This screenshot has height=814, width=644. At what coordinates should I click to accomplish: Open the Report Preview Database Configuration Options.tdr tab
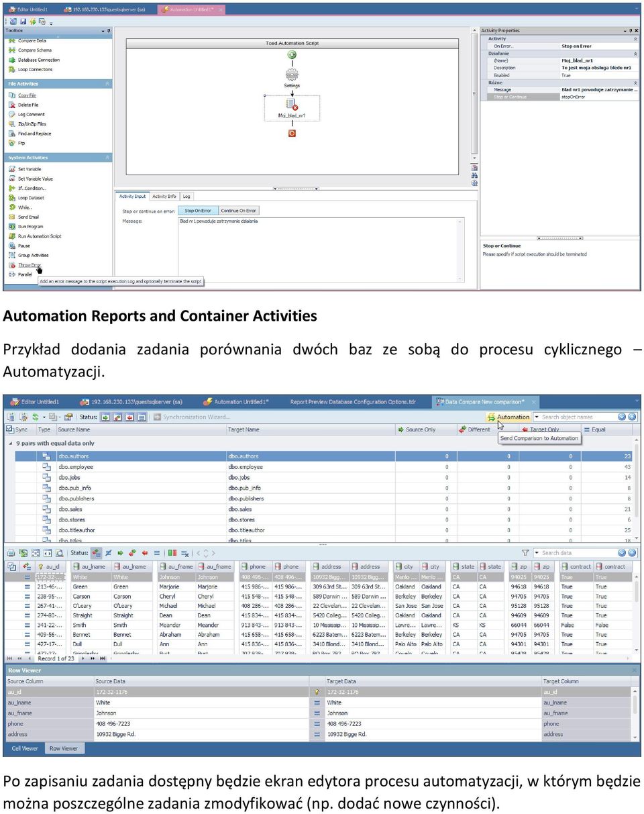tap(353, 402)
